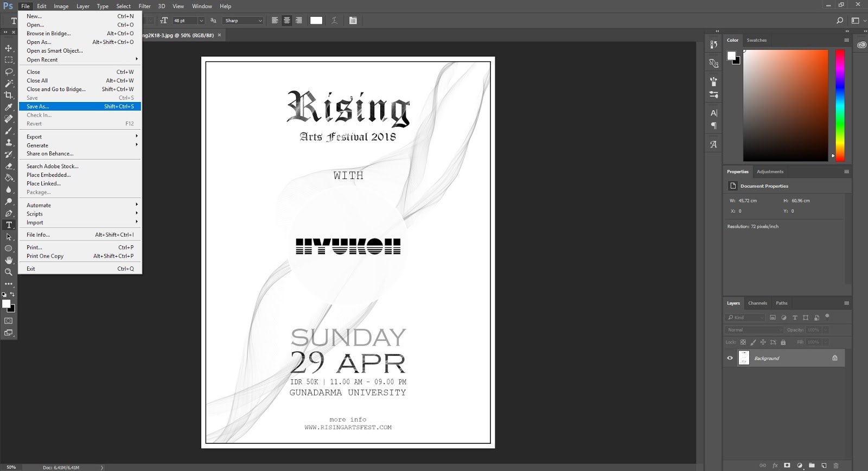Swap foreground and background colors

click(x=12, y=295)
